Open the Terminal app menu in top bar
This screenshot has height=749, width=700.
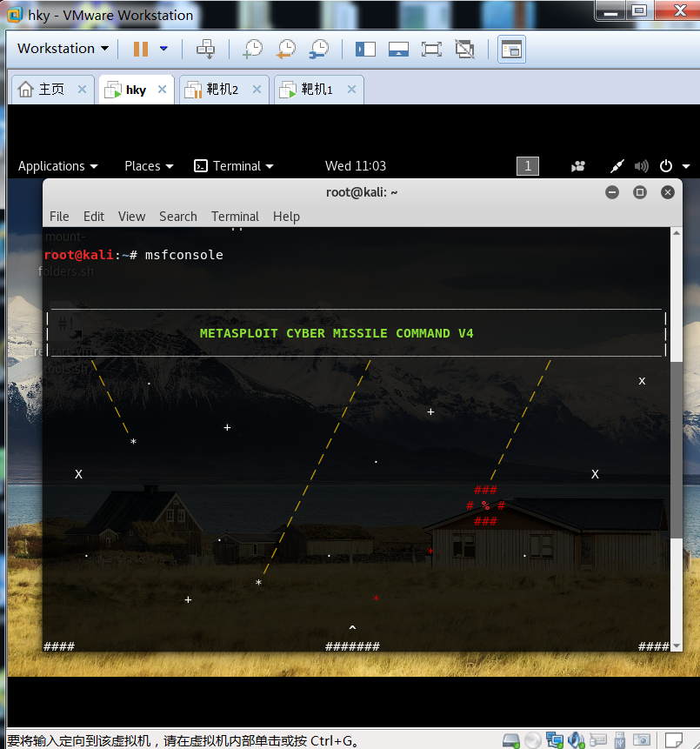pyautogui.click(x=234, y=166)
